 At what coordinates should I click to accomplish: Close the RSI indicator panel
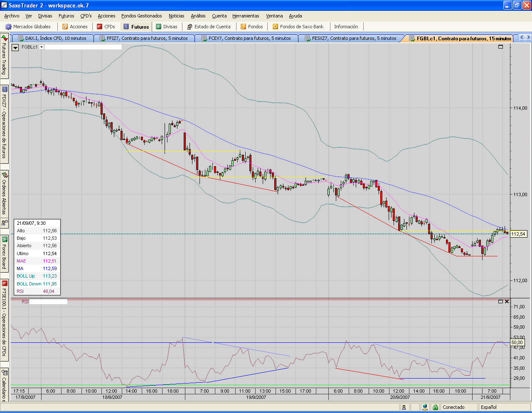pyautogui.click(x=507, y=302)
